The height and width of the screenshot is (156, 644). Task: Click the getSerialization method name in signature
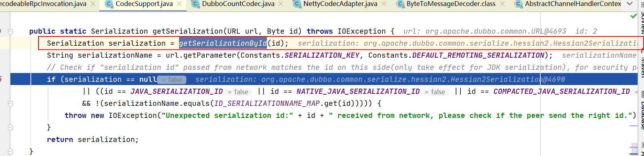tap(188, 31)
